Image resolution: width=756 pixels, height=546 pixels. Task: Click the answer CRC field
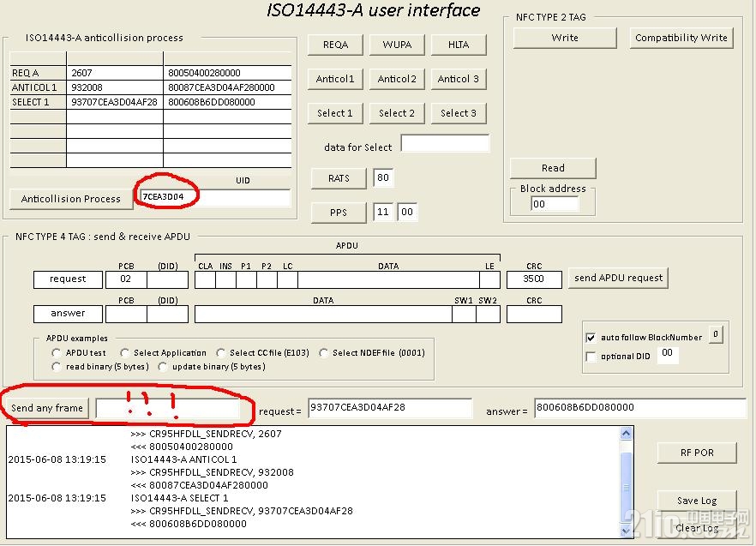tap(534, 314)
